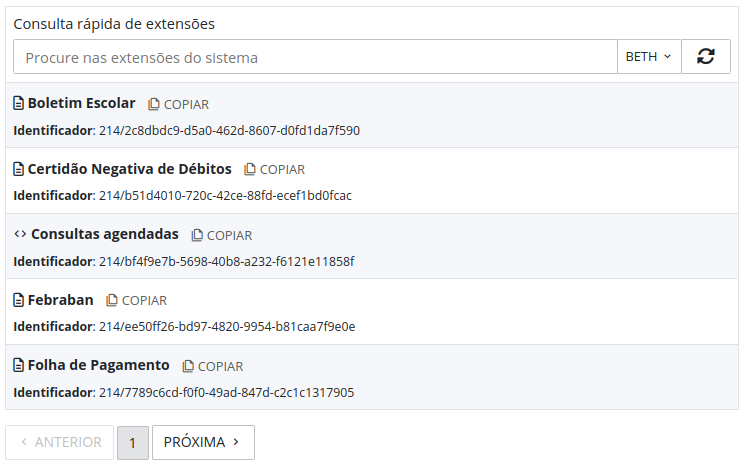Screen dimensions: 749x466
Task: Open the Boletim Escolar extension title
Action: click(81, 103)
